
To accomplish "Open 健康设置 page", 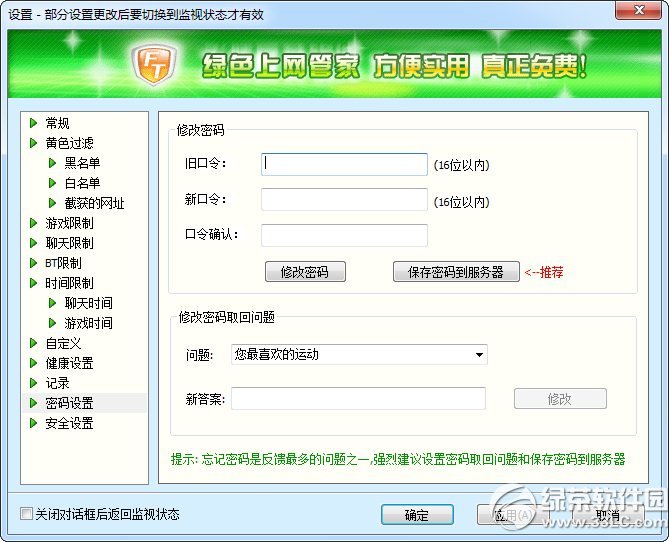I will coord(69,363).
